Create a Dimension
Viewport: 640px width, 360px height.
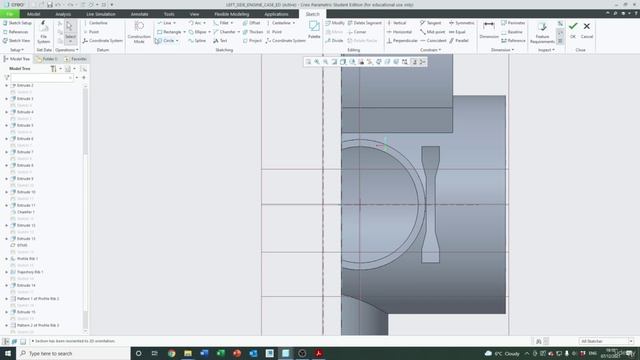(x=489, y=30)
